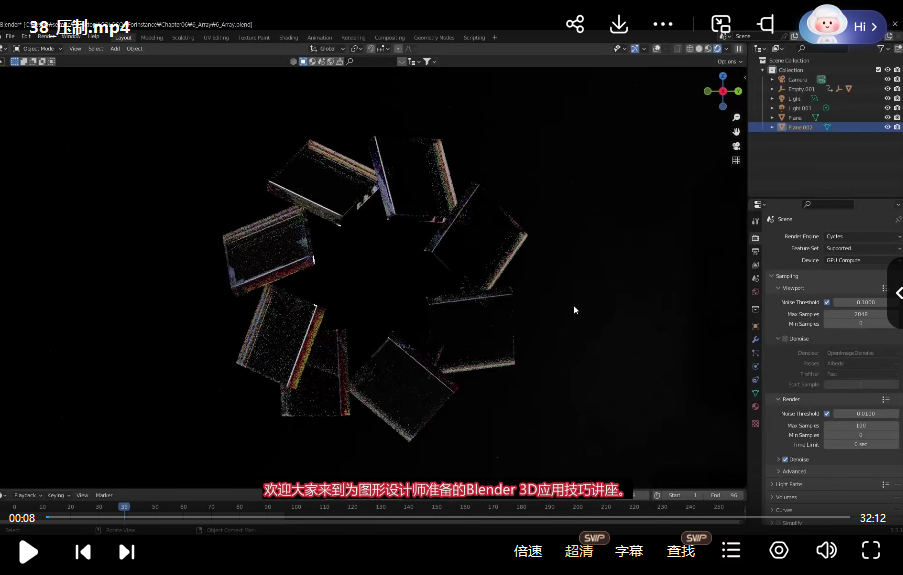The image size is (903, 575).
Task: Open the three-dots more options menu
Action: [663, 24]
